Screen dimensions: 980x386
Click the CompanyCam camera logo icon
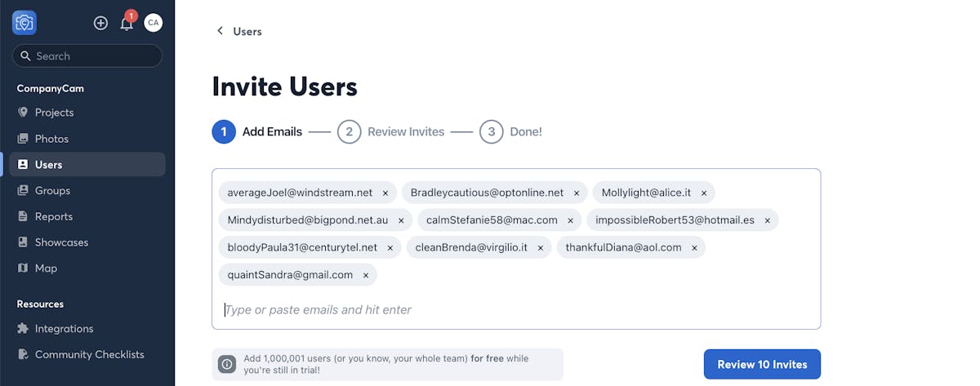click(24, 23)
